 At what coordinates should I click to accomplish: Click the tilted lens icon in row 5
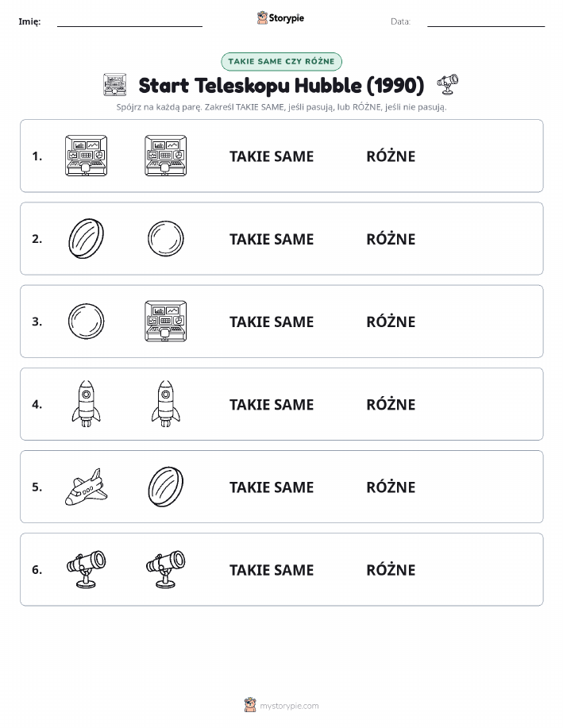coord(166,487)
